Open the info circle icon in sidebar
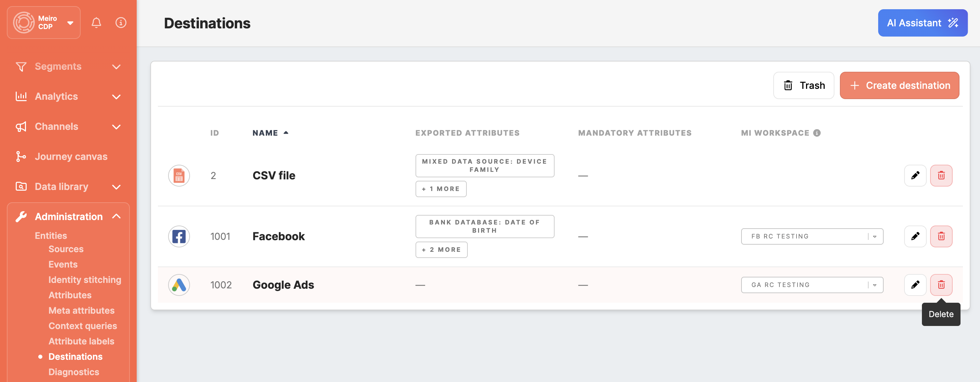This screenshot has height=382, width=980. (x=121, y=23)
